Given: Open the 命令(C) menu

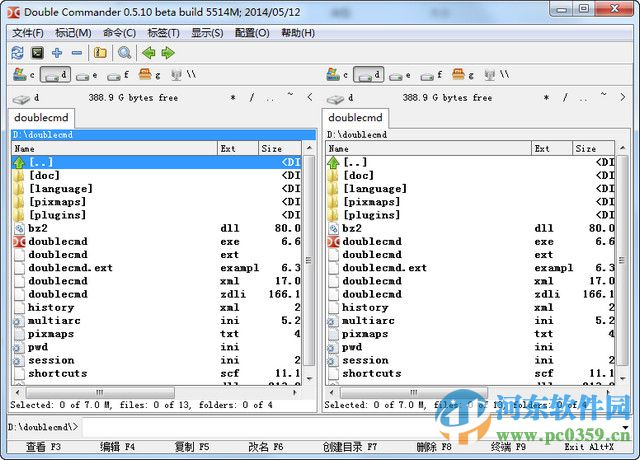Looking at the screenshot, I should [119, 33].
